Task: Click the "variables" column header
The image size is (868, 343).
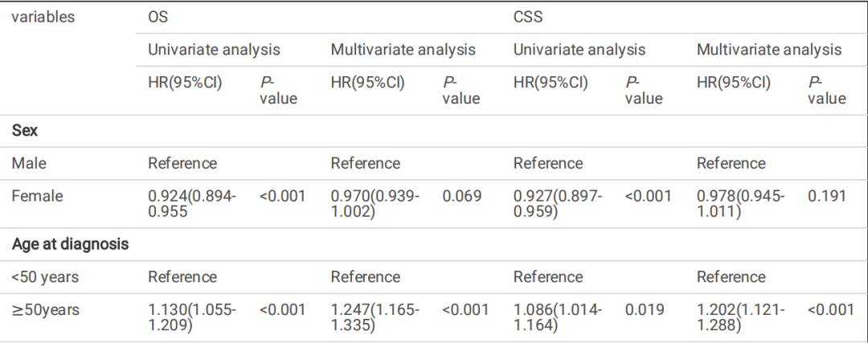Action: coord(43,16)
